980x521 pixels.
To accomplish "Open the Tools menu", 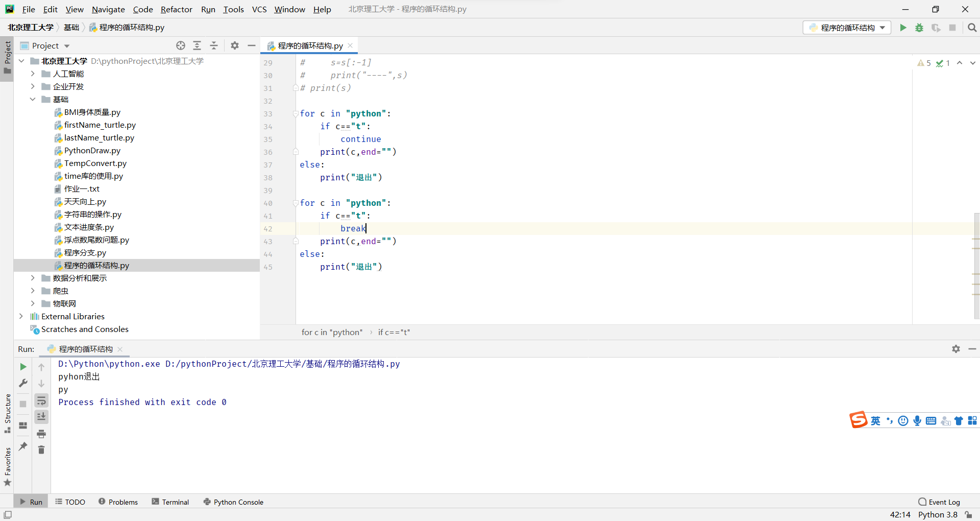I will [233, 9].
